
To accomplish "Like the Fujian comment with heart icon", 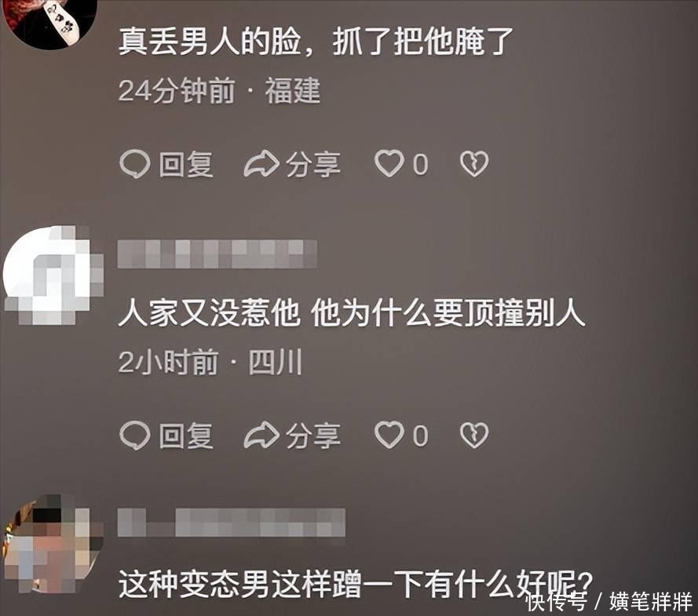I will tap(389, 163).
